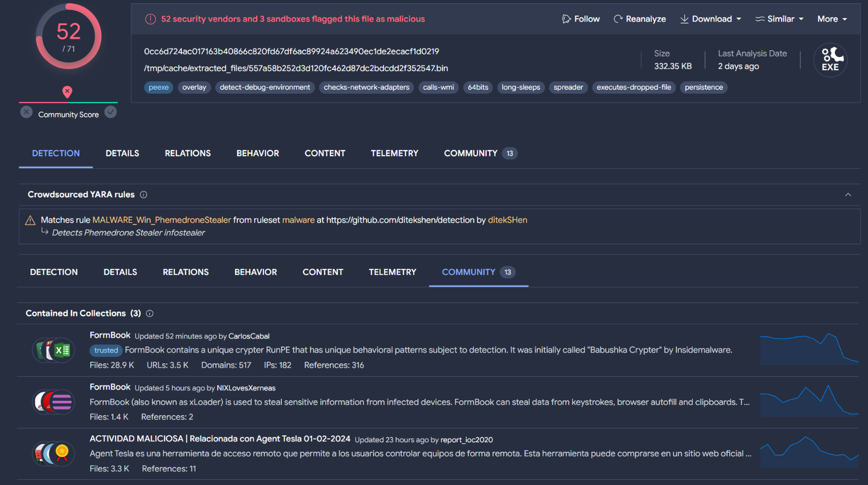Toggle the peexe tag filter
Screen dimensions: 868x485
point(158,88)
